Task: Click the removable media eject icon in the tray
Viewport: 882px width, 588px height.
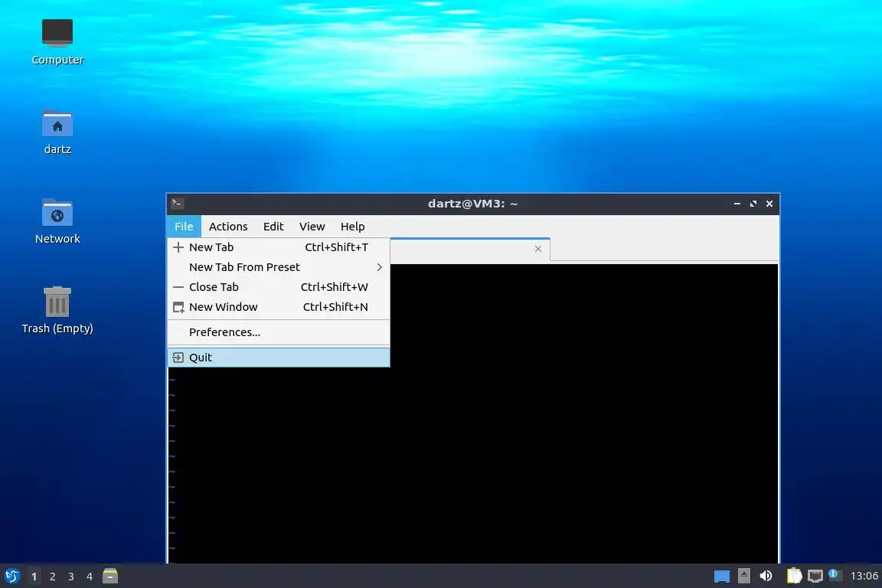Action: click(743, 576)
